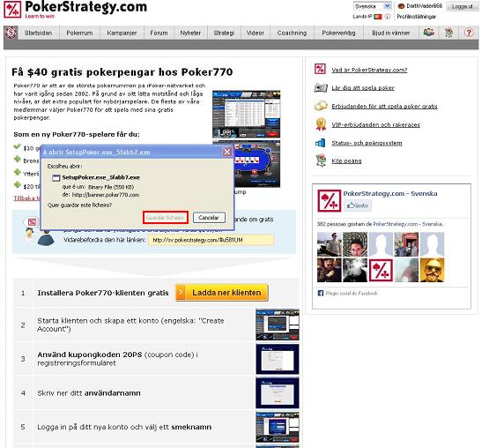Click the Tillbaka link under the bonus list
The image size is (489, 448).
[x=26, y=198]
